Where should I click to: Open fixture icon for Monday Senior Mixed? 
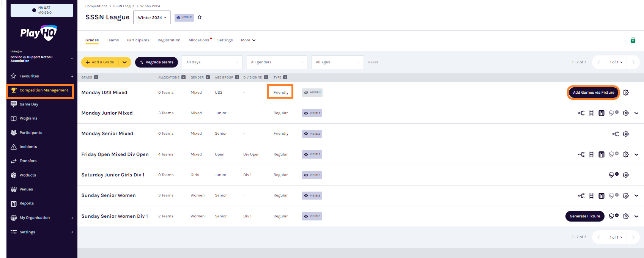(616, 134)
